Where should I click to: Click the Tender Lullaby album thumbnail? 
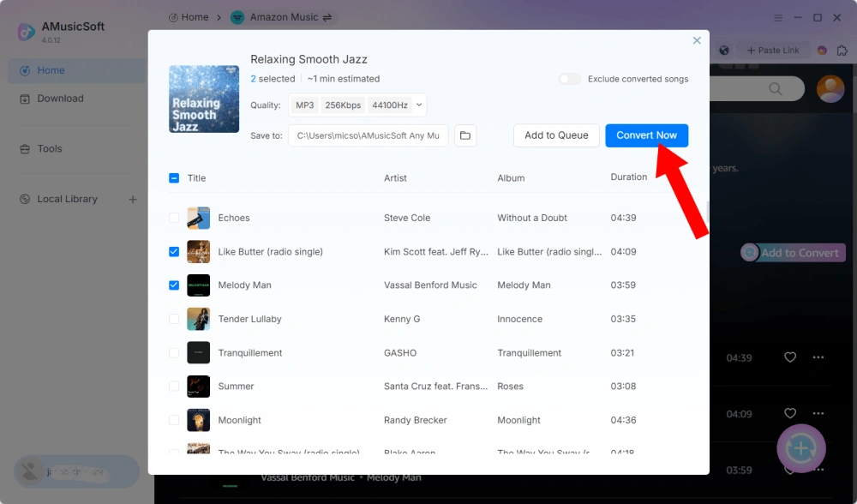click(x=199, y=319)
